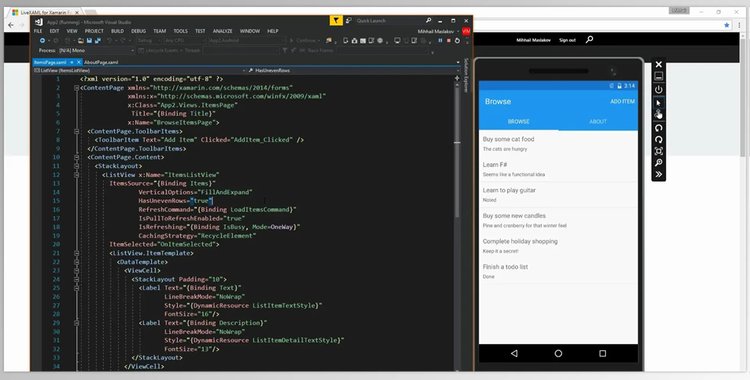Click the emulator fit-to-screen icon

659,151
